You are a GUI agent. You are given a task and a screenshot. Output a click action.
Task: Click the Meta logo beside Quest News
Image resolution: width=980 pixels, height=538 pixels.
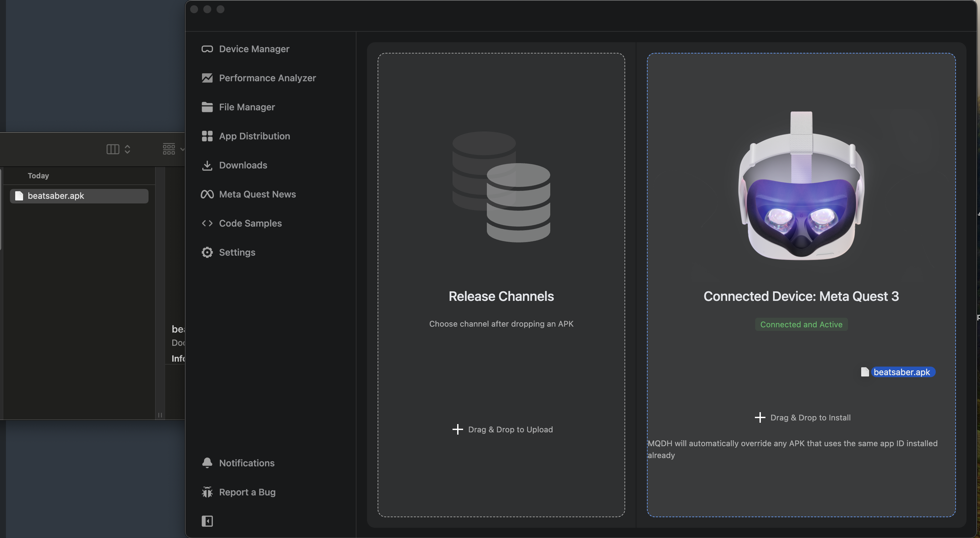pos(207,194)
